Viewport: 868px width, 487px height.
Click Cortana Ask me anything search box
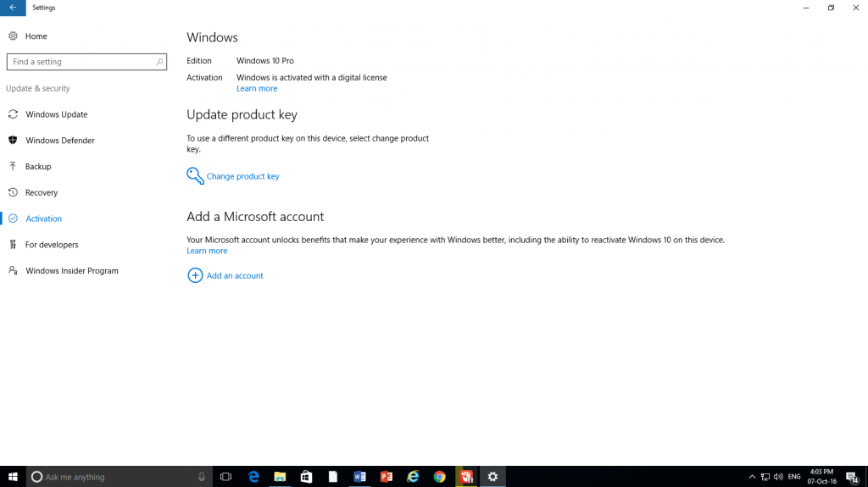(x=119, y=477)
